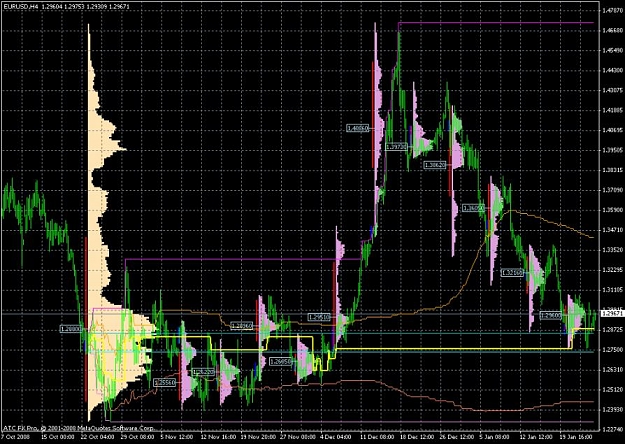
Task: Click the 1.43075 value on price axis
Action: click(613, 90)
